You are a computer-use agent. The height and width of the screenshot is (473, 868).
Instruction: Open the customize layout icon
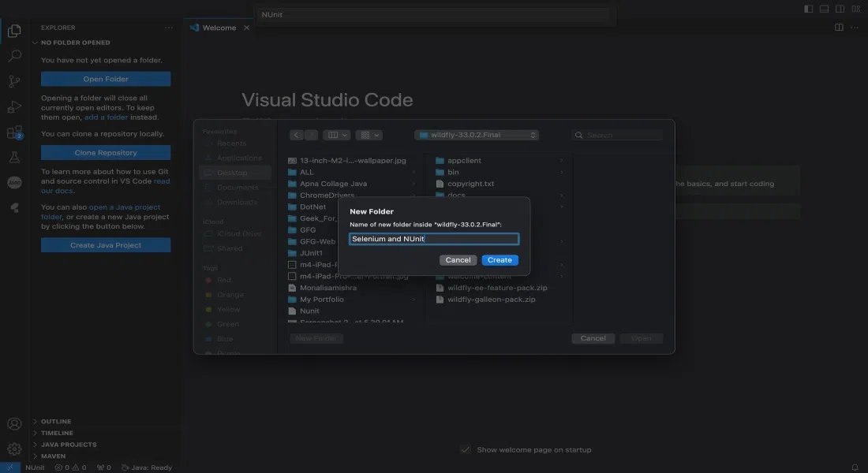coord(856,9)
